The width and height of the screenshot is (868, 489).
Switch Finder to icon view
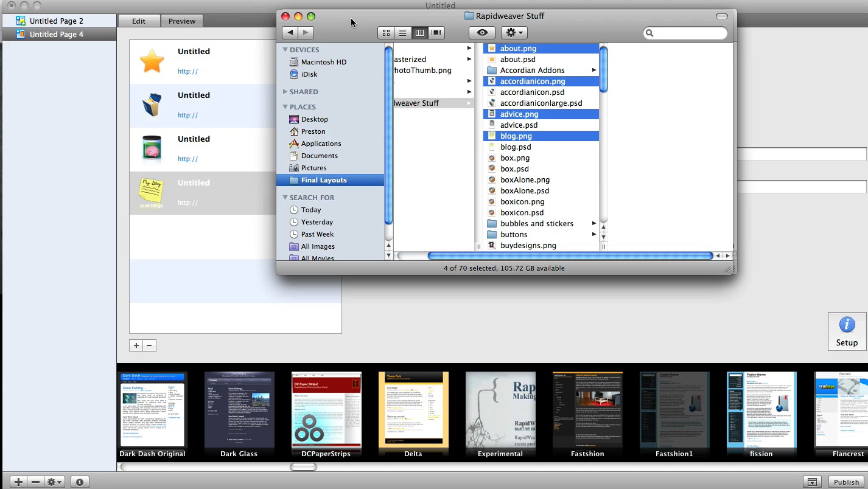coord(386,33)
